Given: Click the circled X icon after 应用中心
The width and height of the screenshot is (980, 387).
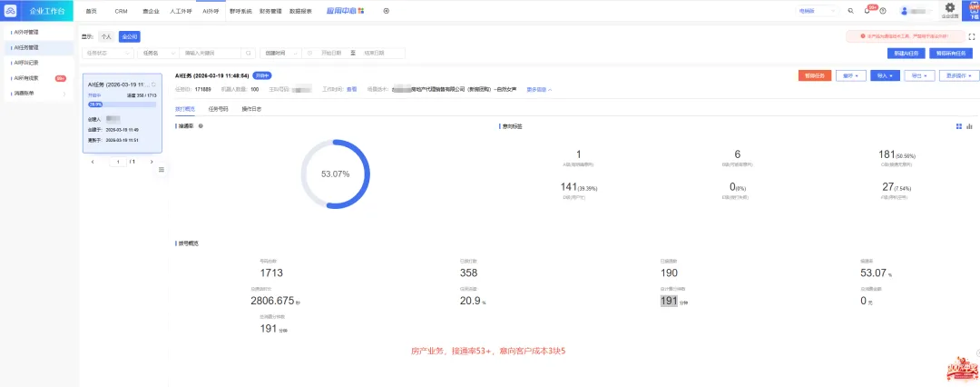Looking at the screenshot, I should 387,11.
